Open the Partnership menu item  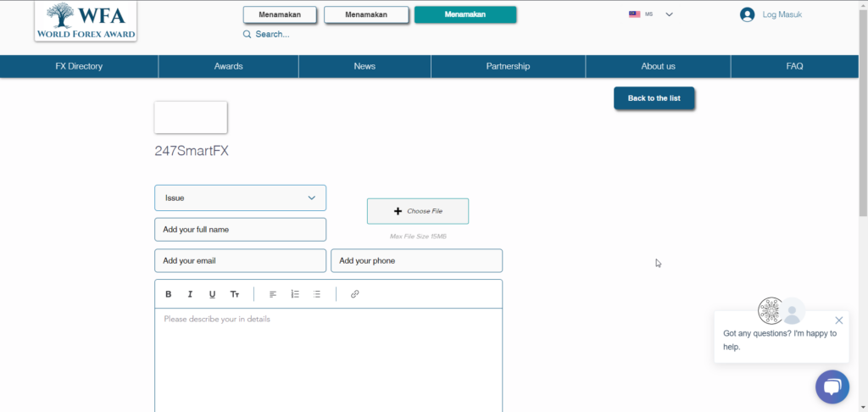509,66
